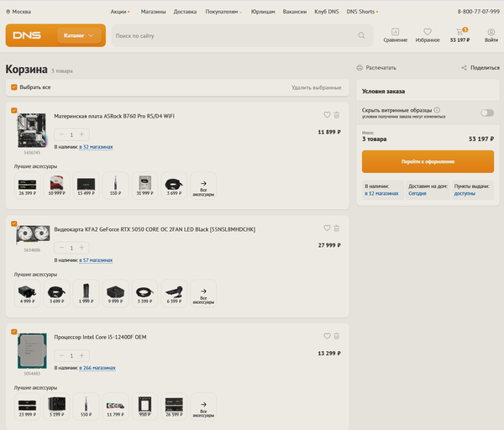
Task: Increase quantity of ASRock motherboard
Action: pos(81,134)
